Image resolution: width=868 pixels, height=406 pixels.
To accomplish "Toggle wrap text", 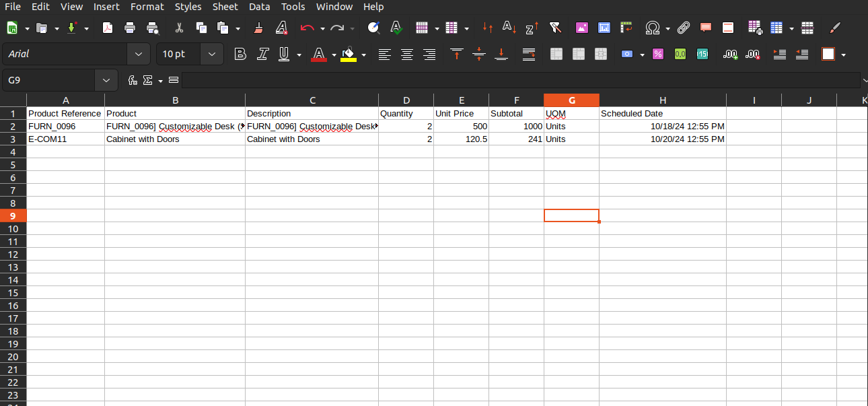I will (529, 54).
